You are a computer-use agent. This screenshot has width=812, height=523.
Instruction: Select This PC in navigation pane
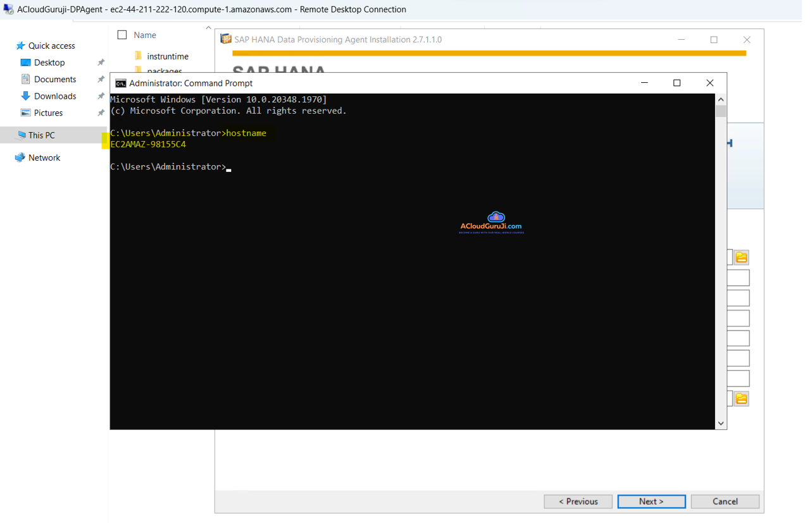point(41,135)
